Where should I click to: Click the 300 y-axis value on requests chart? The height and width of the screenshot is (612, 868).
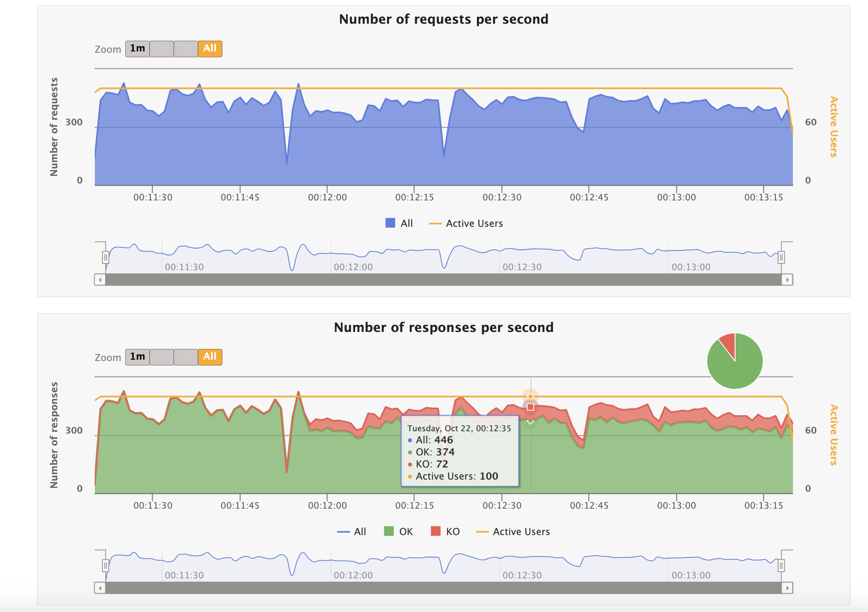(74, 122)
